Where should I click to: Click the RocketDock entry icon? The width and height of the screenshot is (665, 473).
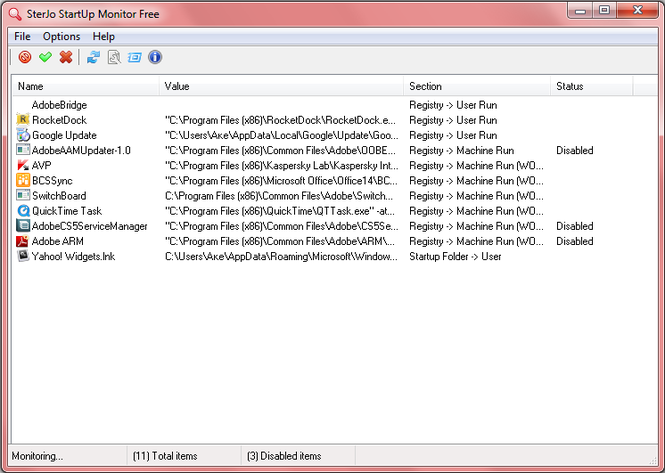pos(23,120)
